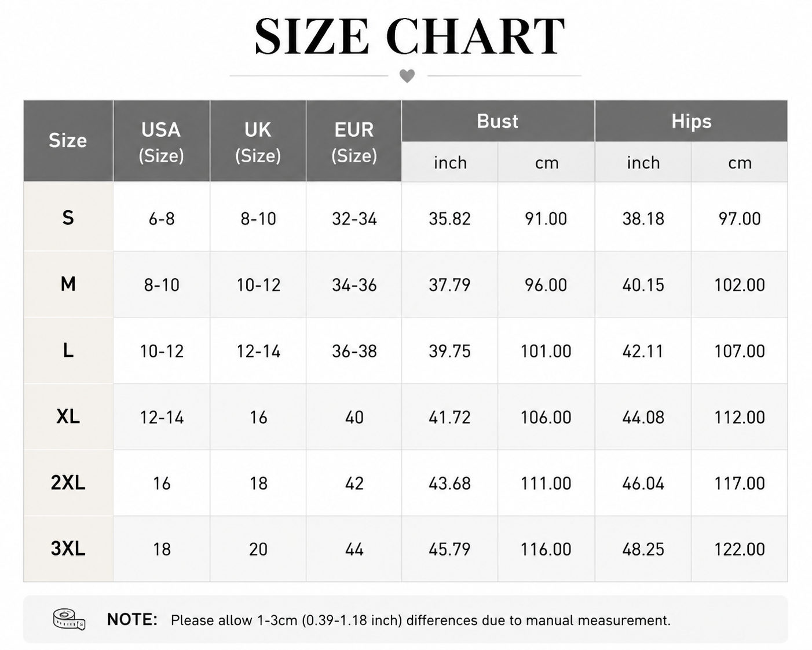Select the 3XL size row label
This screenshot has height=650, width=812.
click(68, 548)
